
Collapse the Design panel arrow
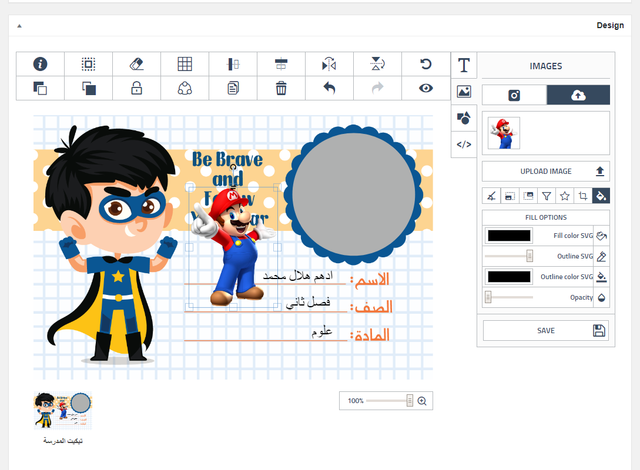coord(19,26)
